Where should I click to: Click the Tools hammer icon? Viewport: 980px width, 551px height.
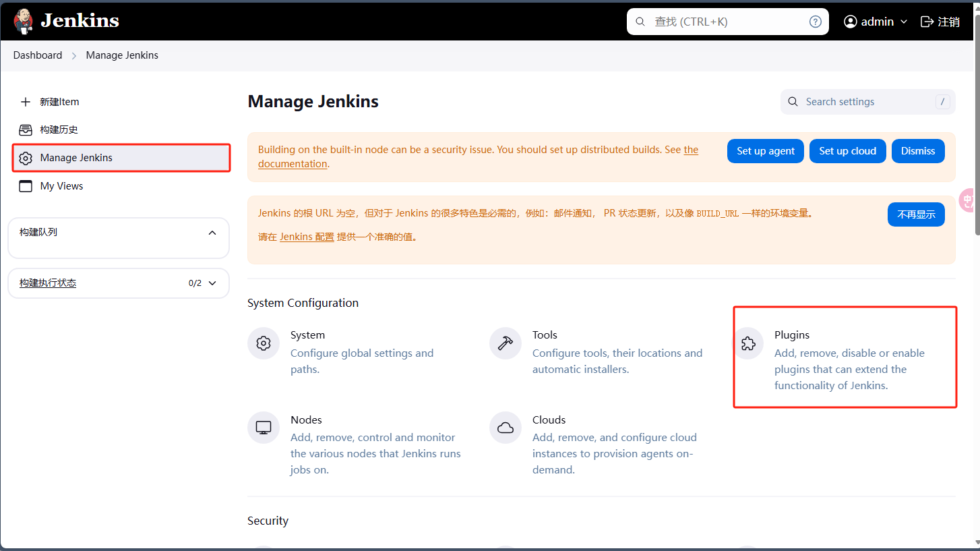pos(506,343)
